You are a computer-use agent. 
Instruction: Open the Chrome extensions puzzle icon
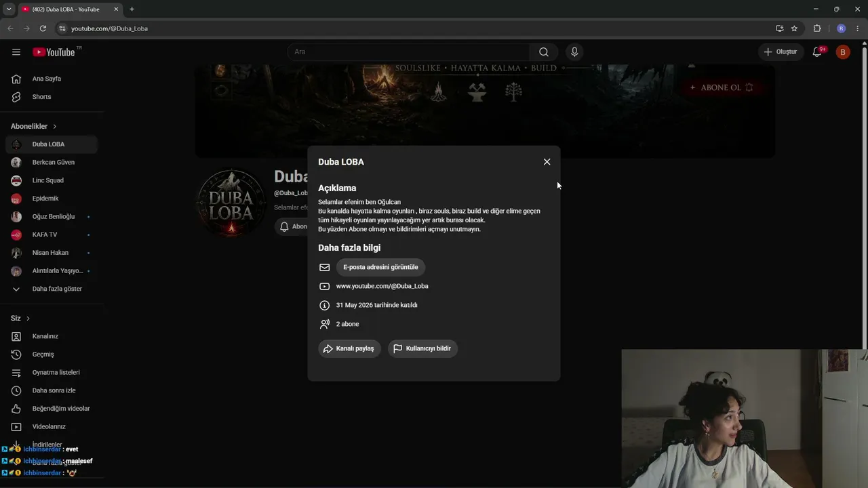(x=817, y=28)
